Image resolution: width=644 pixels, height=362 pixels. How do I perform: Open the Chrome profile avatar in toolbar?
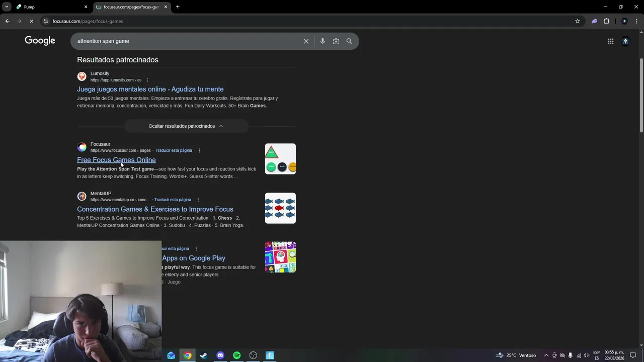[624, 21]
